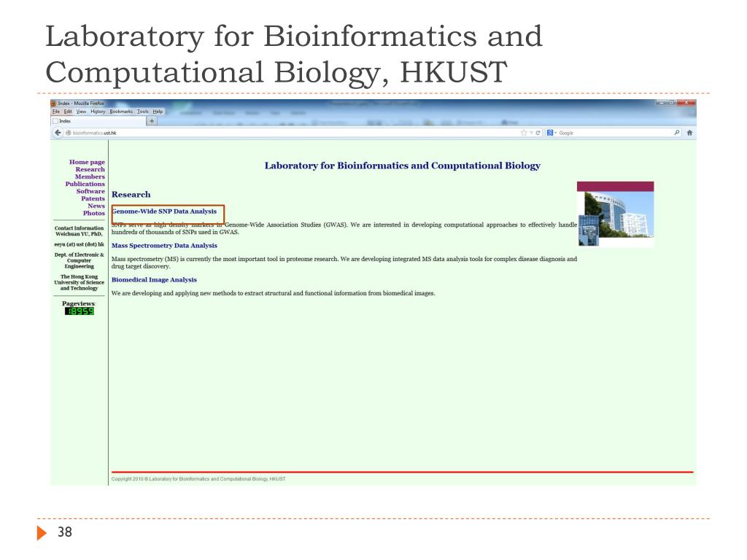747x560 pixels.
Task: Click the Research section heading
Action: 131,194
